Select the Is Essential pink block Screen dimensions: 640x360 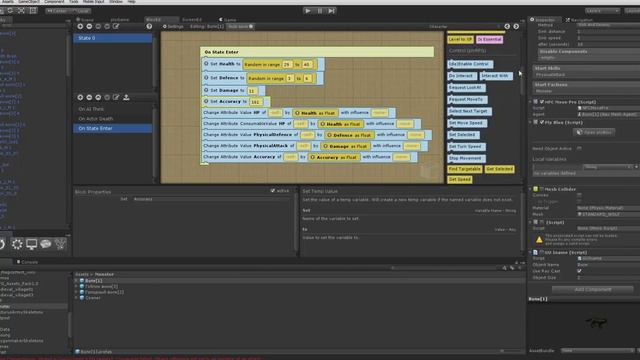click(489, 40)
